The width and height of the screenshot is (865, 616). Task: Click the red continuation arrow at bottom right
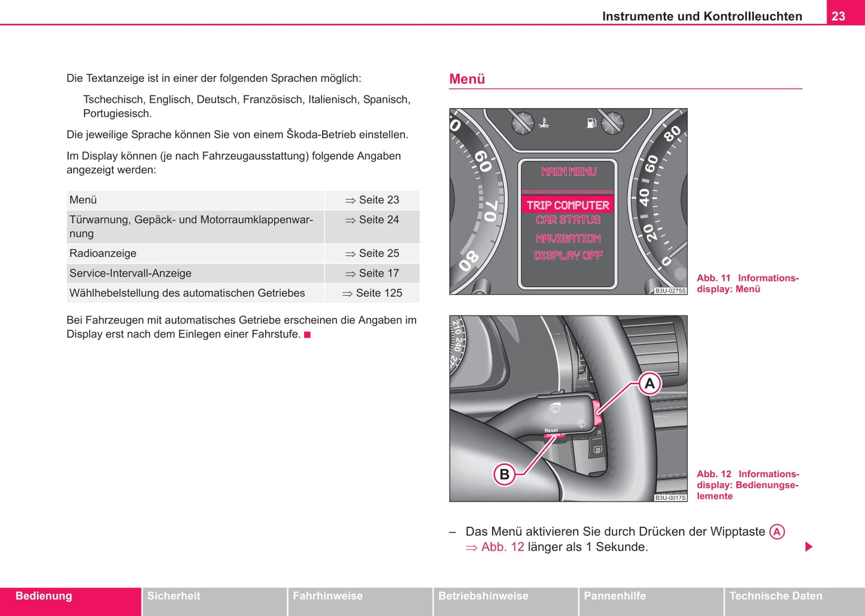(x=809, y=547)
